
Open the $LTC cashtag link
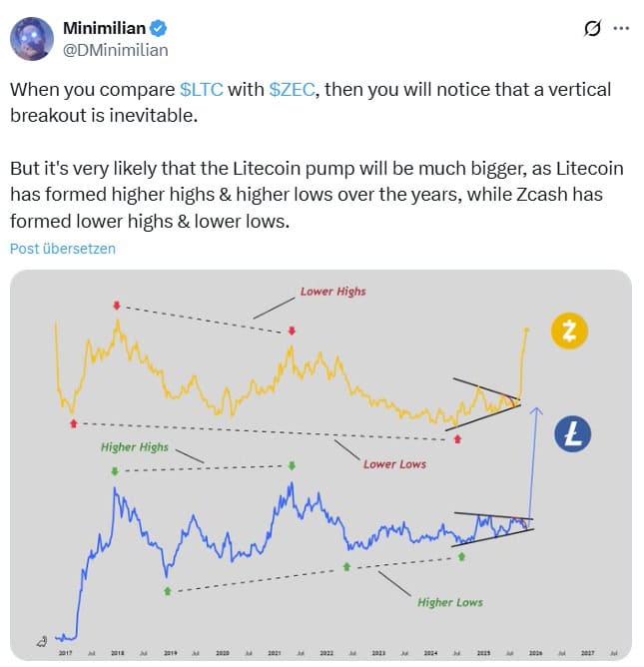coord(202,89)
